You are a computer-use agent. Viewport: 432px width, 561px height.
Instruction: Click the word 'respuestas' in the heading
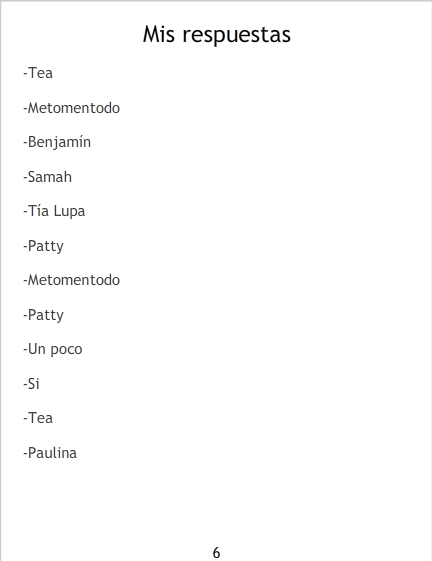(x=237, y=36)
